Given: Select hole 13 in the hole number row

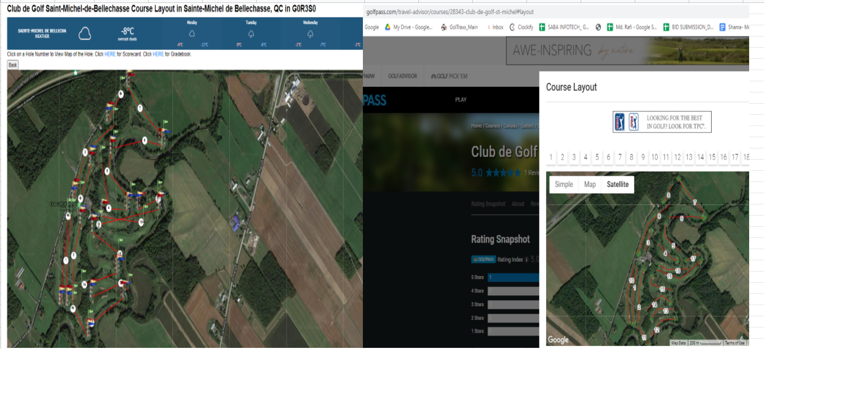Looking at the screenshot, I should click(689, 157).
